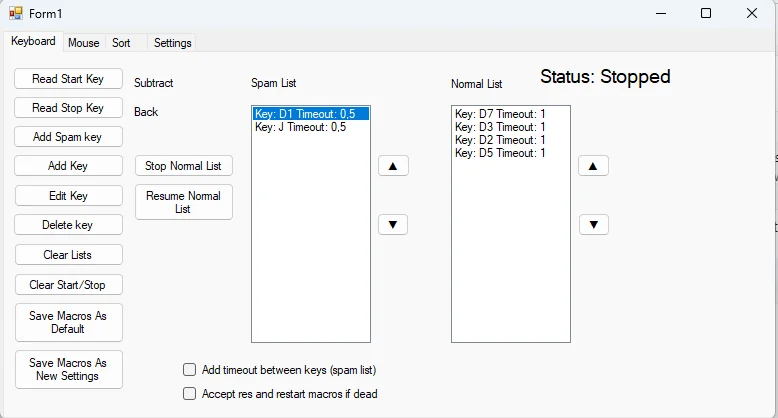Move Spam List item up with arrow
This screenshot has width=778, height=418.
pyautogui.click(x=393, y=166)
